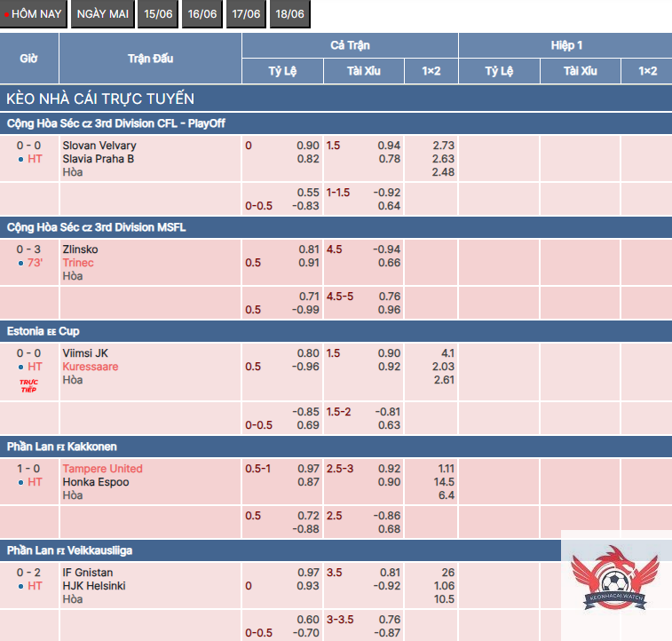Viewport: 672px width, 641px height.
Task: Click the TRỰC TIẾP live badge for Viimsi JK
Action: (x=28, y=386)
